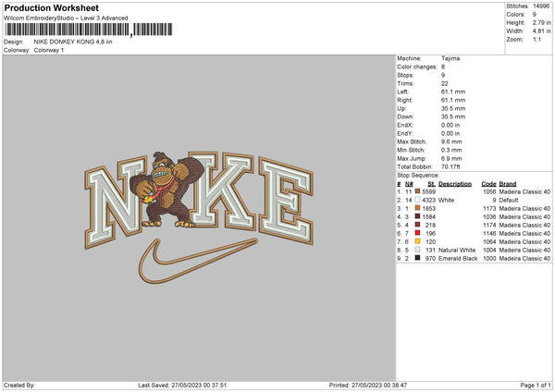Click the Nike swoosh outline in the design
555x392 pixels.
coord(198,261)
